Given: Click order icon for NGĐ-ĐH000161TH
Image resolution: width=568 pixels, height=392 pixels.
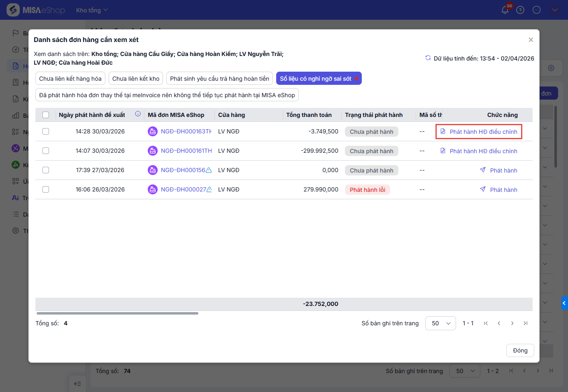Looking at the screenshot, I should pos(153,151).
